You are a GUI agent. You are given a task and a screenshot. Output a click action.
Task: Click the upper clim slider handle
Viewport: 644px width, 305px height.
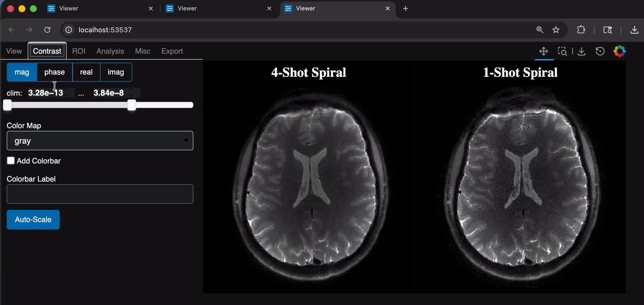[132, 105]
